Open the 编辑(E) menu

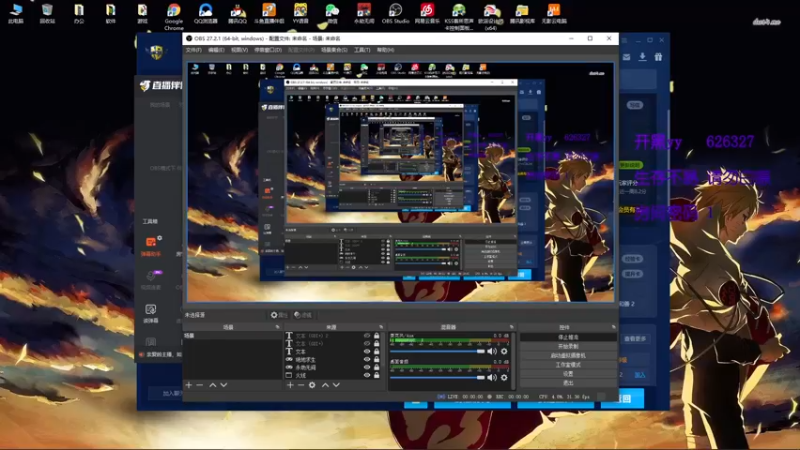pos(216,50)
